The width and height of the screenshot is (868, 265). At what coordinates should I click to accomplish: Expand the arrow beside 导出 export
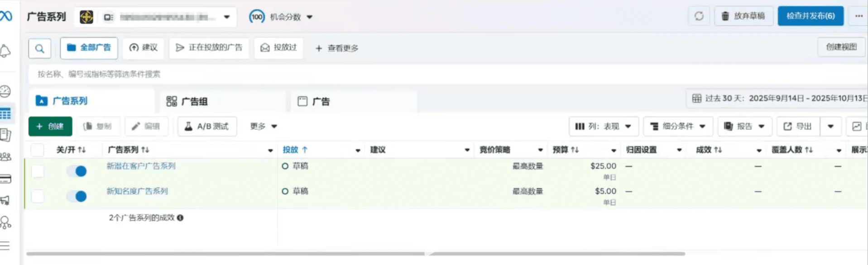[x=831, y=127]
